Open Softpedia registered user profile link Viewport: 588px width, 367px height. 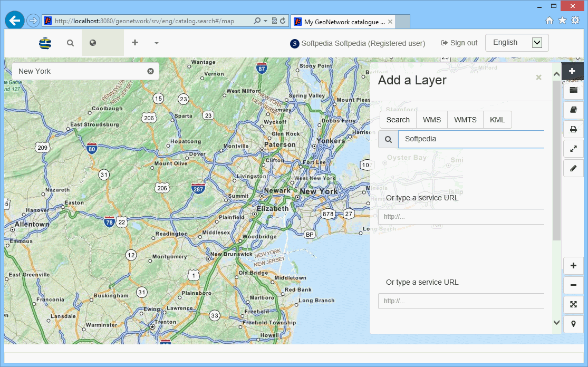pos(358,43)
